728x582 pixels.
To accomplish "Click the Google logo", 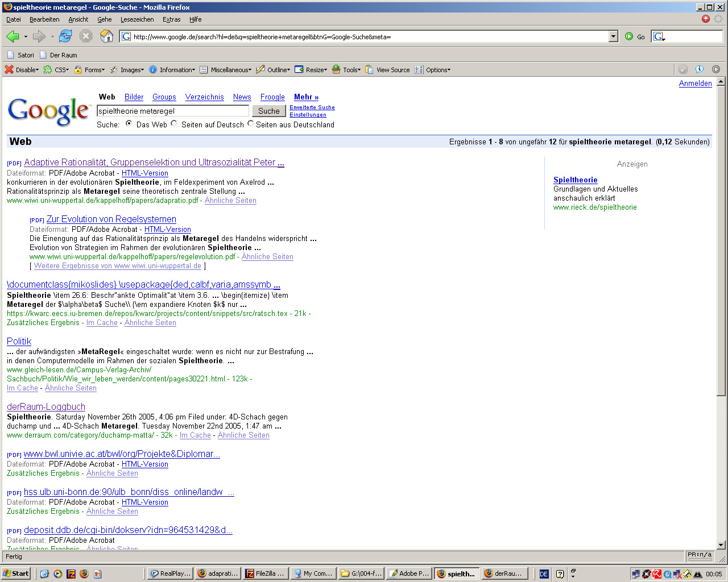I will tap(48, 111).
